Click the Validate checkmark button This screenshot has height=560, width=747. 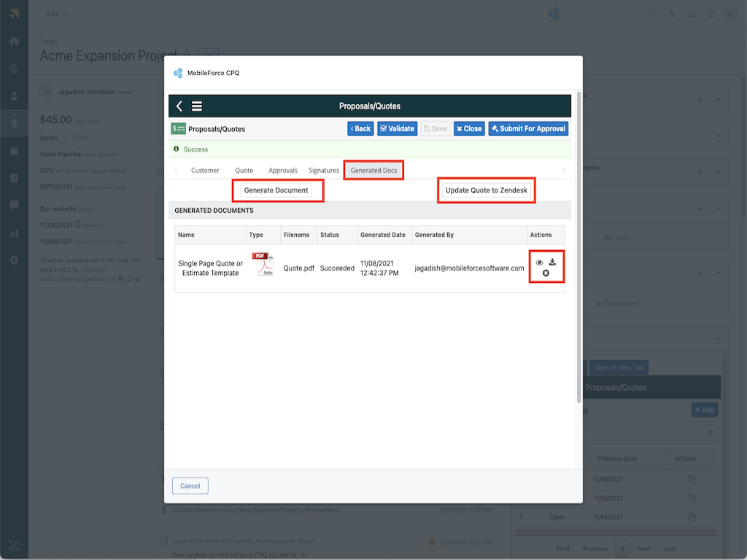[397, 128]
